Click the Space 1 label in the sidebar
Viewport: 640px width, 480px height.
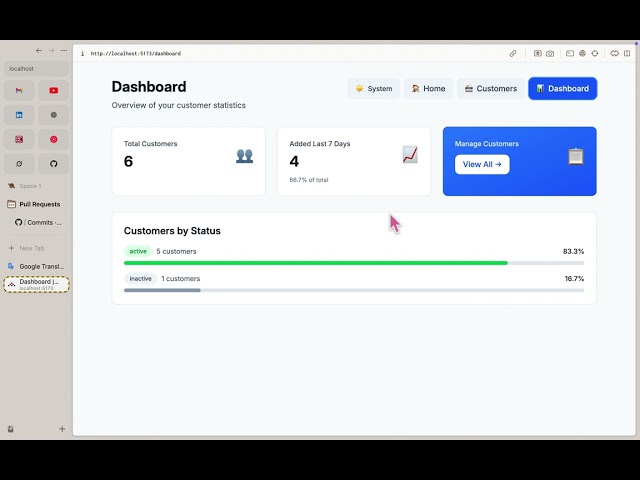coord(30,186)
